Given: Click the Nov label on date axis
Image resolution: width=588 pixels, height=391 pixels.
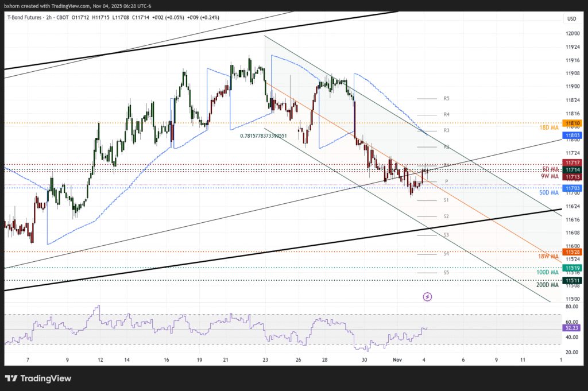Looking at the screenshot, I should [x=397, y=359].
